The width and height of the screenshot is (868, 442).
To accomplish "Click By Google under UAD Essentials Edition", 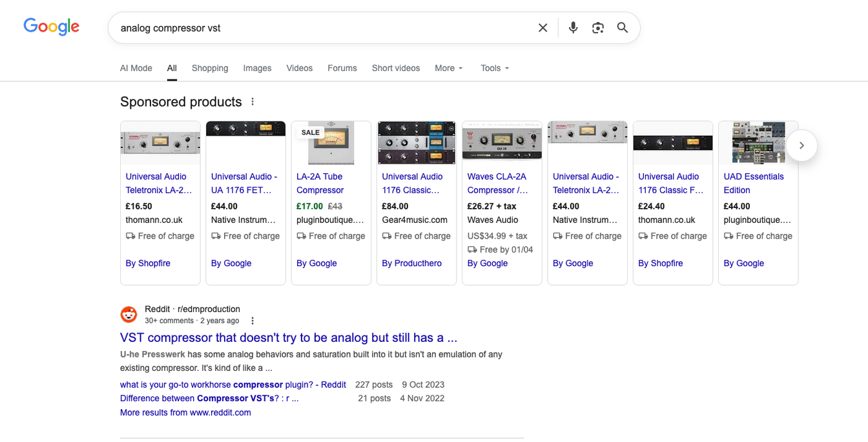I will 744,263.
